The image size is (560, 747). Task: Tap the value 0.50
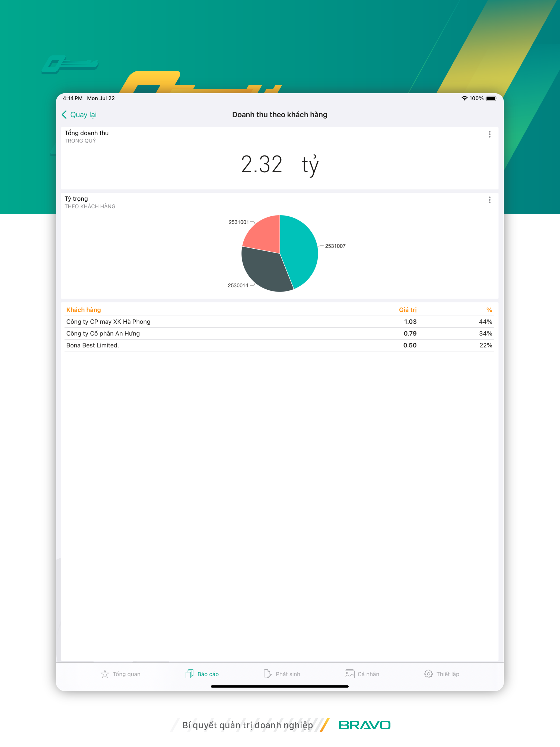point(410,345)
